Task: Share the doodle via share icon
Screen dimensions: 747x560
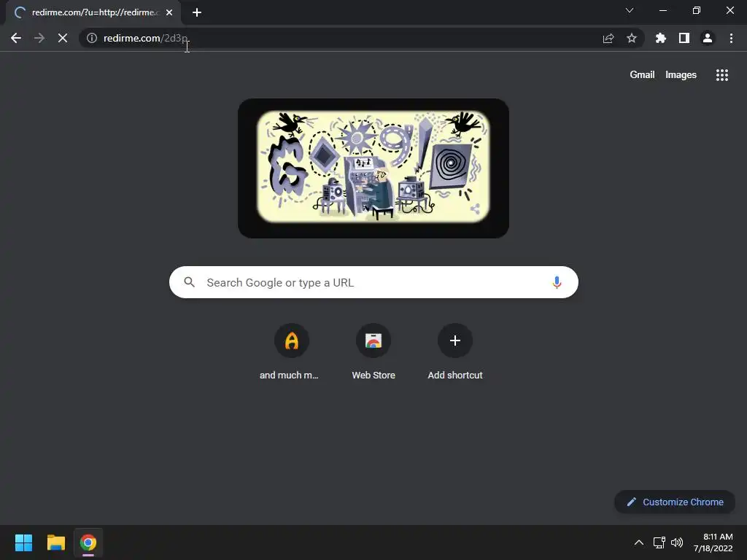Action: click(x=475, y=209)
